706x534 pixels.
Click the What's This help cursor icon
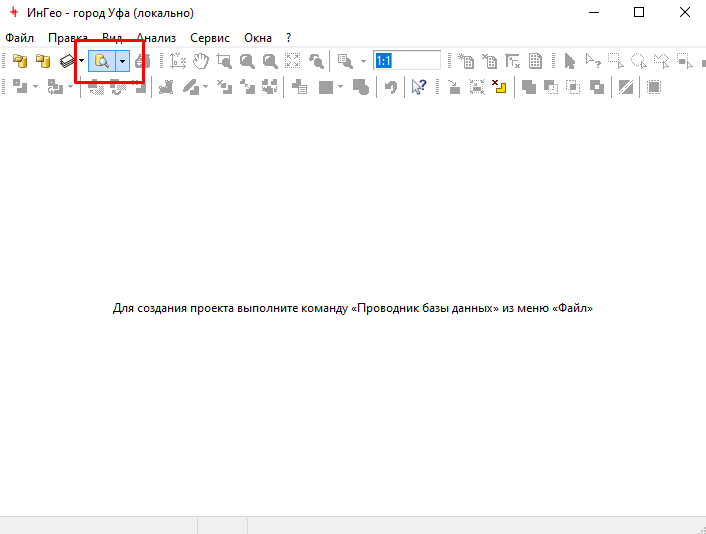pyautogui.click(x=419, y=87)
